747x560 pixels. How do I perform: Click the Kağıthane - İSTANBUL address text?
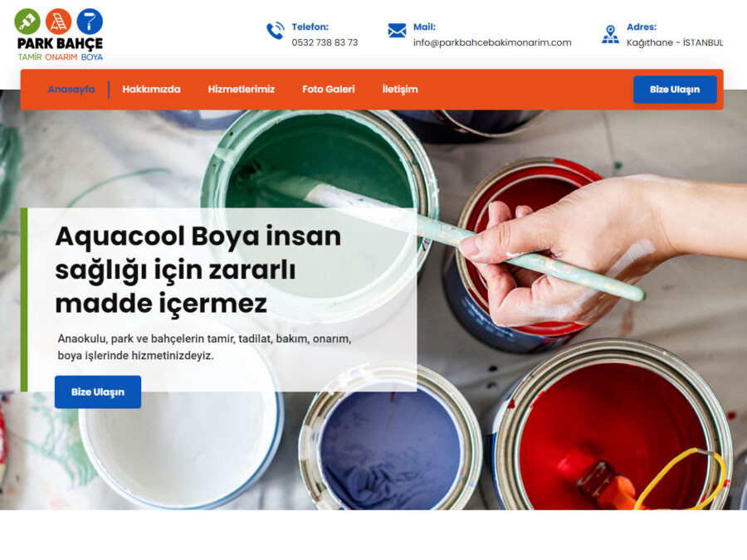[x=675, y=42]
